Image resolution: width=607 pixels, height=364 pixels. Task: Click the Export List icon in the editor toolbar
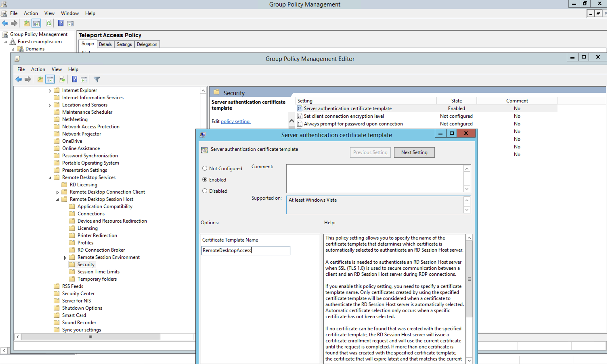(62, 79)
